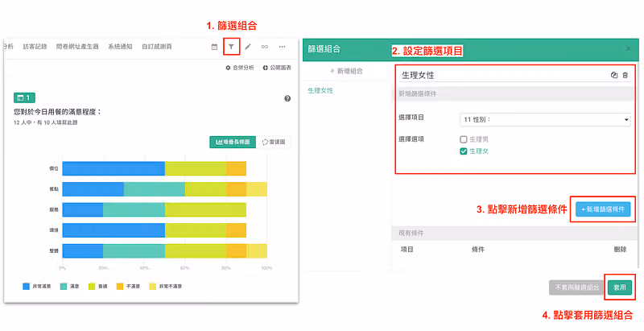The width and height of the screenshot is (644, 331).
Task: Click the teal segment of 餐點 bar
Action: tap(155, 189)
